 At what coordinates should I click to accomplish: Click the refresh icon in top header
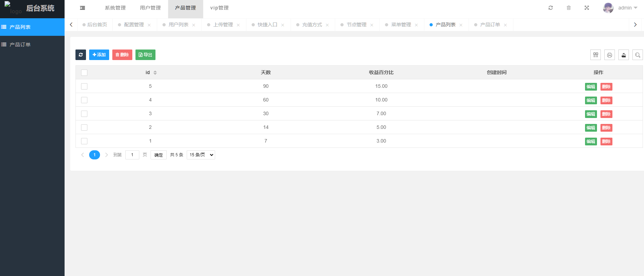[x=551, y=8]
